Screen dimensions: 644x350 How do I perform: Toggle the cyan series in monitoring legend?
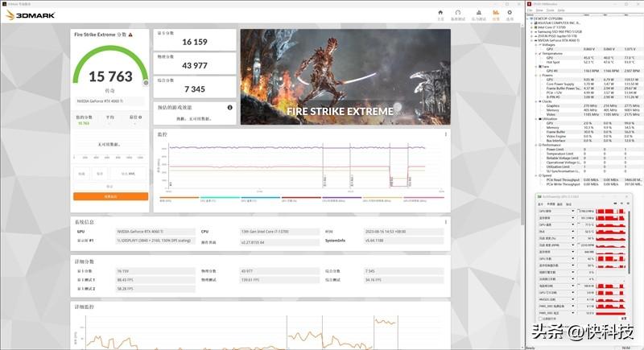(220, 198)
